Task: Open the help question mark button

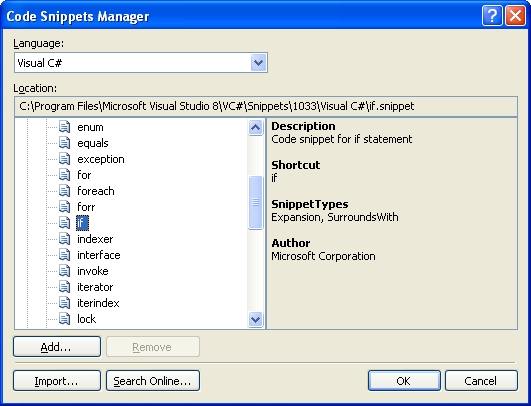Action: [492, 16]
